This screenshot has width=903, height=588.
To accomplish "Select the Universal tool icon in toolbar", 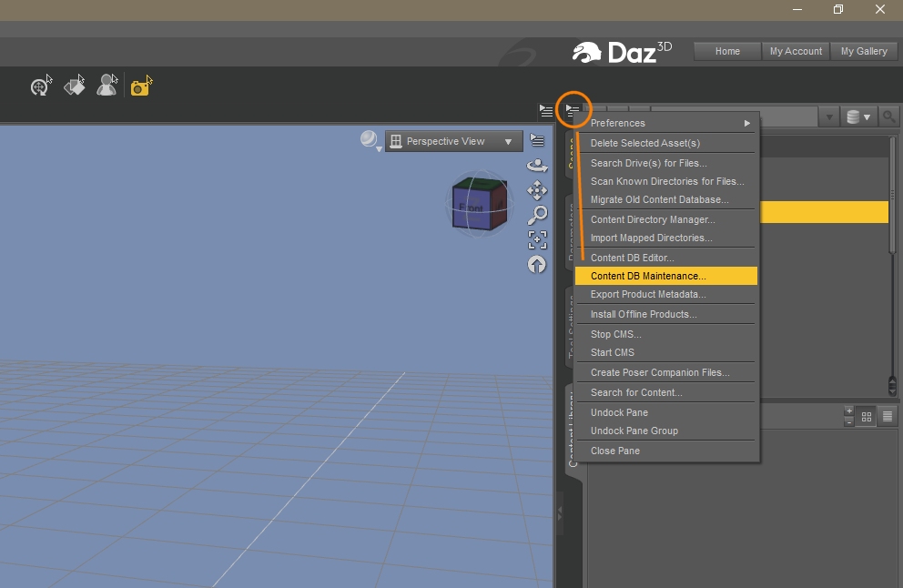I will pyautogui.click(x=41, y=86).
